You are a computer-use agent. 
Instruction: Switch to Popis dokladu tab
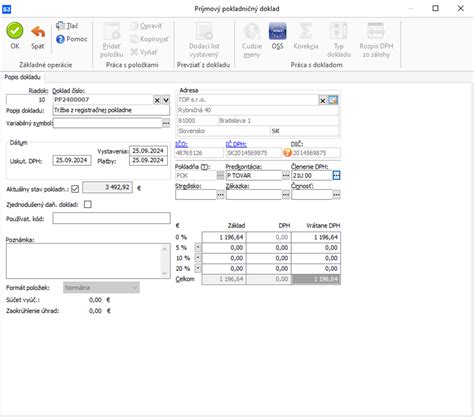(x=23, y=77)
